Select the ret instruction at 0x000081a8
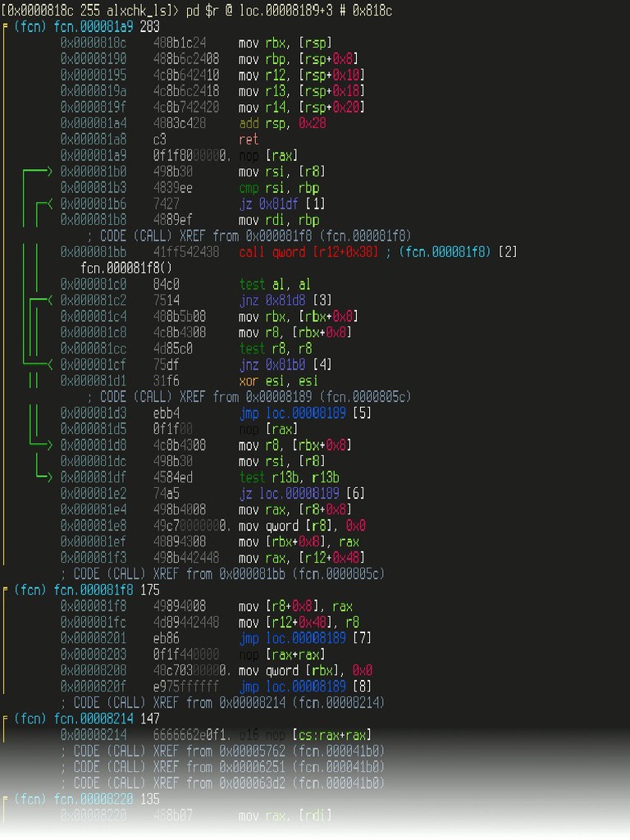The height and width of the screenshot is (840, 630). pos(249,139)
